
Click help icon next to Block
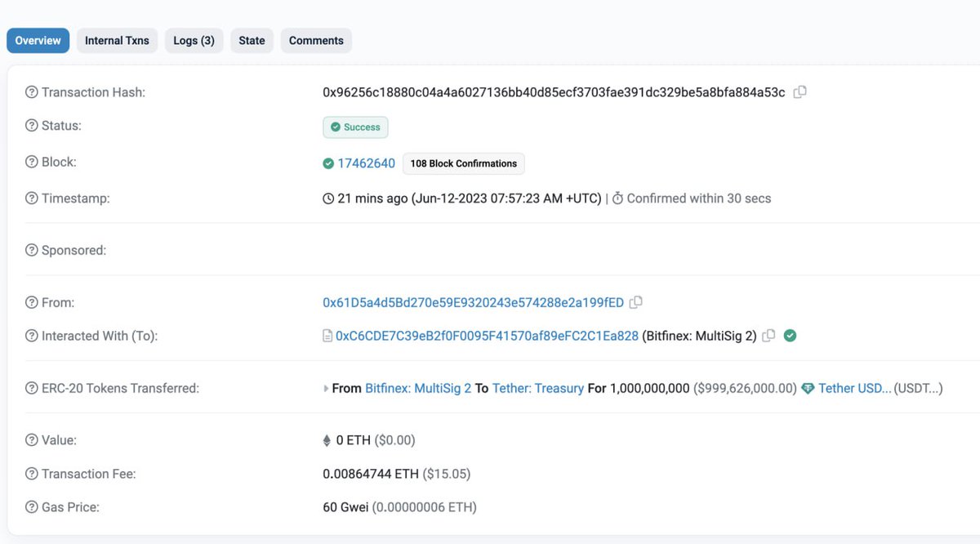(x=32, y=162)
